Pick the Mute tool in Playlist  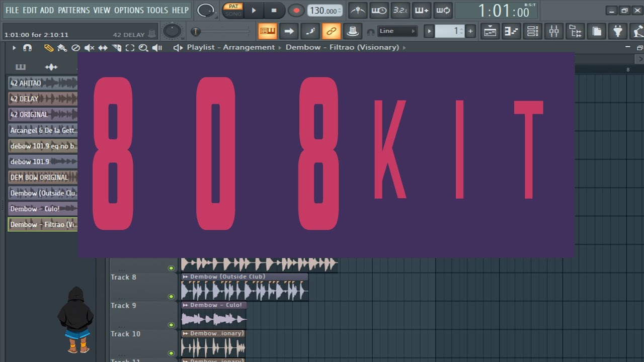tap(89, 48)
